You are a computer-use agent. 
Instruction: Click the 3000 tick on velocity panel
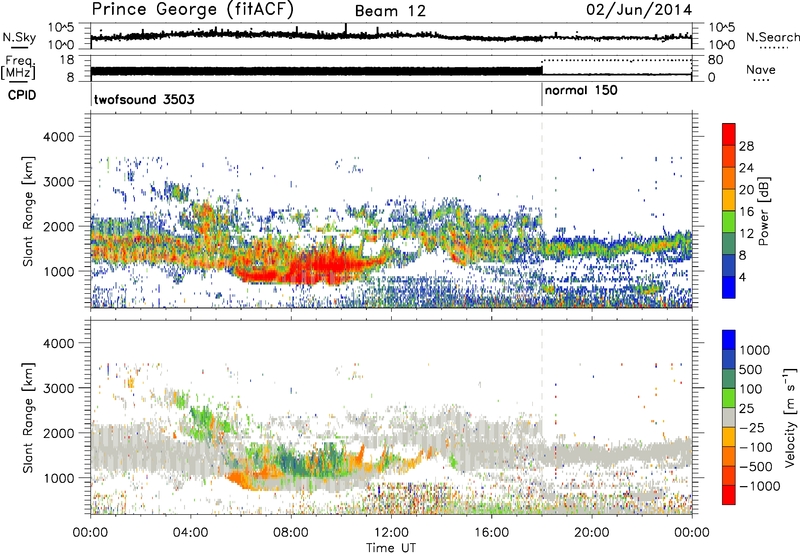pos(58,388)
